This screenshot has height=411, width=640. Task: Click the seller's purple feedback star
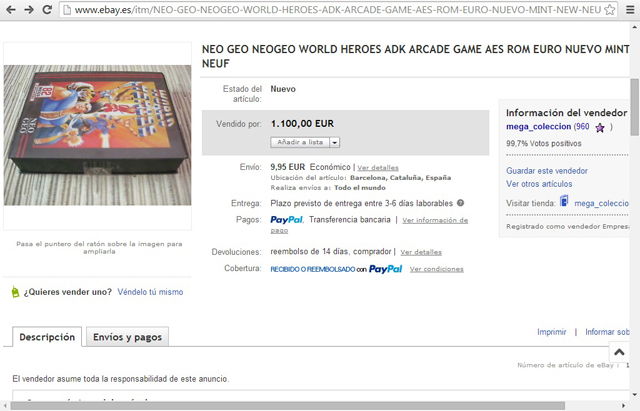(x=600, y=128)
